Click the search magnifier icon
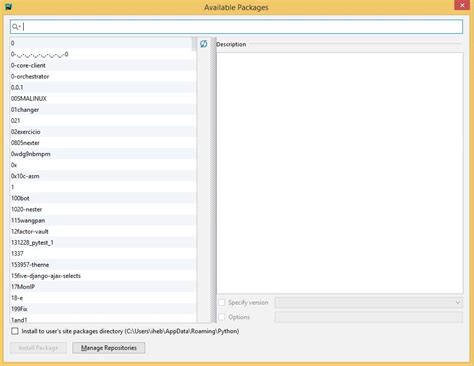474x366 pixels. click(16, 27)
